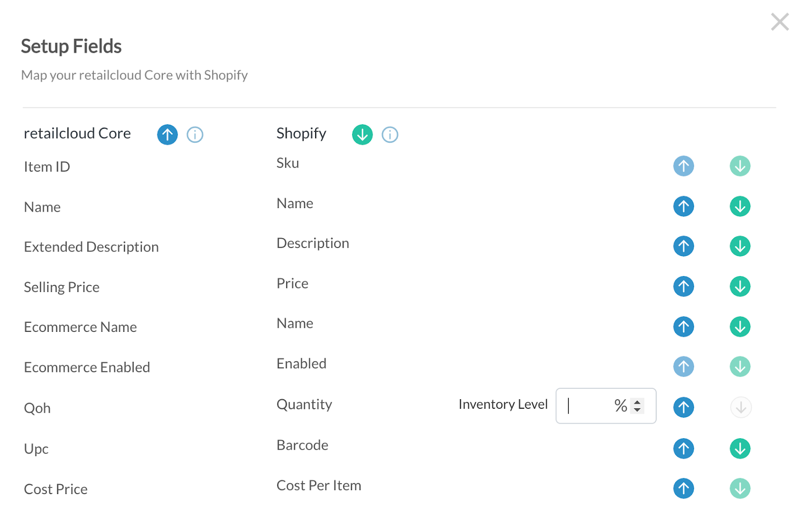The width and height of the screenshot is (799, 532).
Task: Toggle green download arrow for Upc Barcode
Action: (740, 448)
